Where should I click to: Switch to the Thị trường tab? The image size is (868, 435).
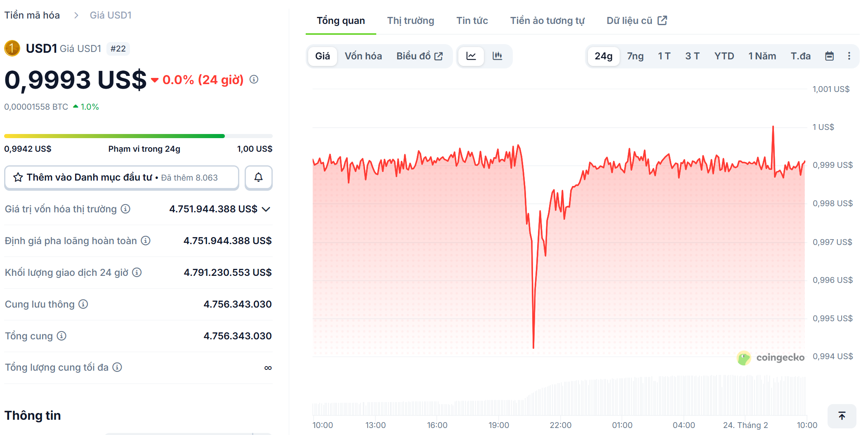[410, 20]
